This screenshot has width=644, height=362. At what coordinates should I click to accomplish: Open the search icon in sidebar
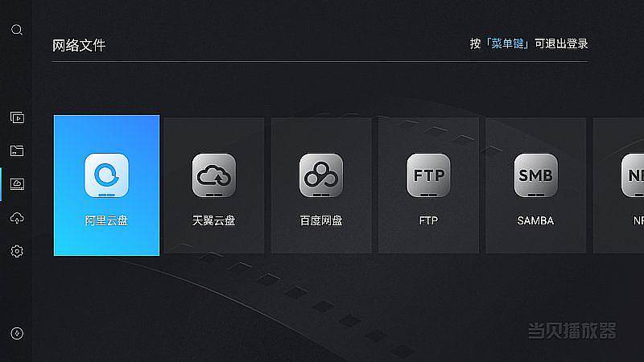click(17, 30)
